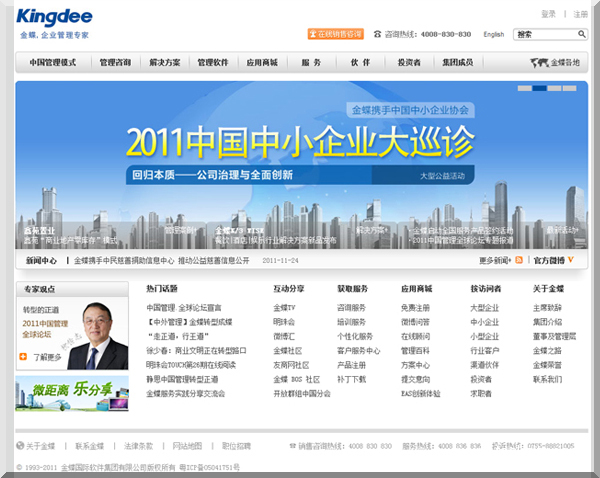Click the 联系我们 link
This screenshot has width=600, height=478.
point(547,379)
